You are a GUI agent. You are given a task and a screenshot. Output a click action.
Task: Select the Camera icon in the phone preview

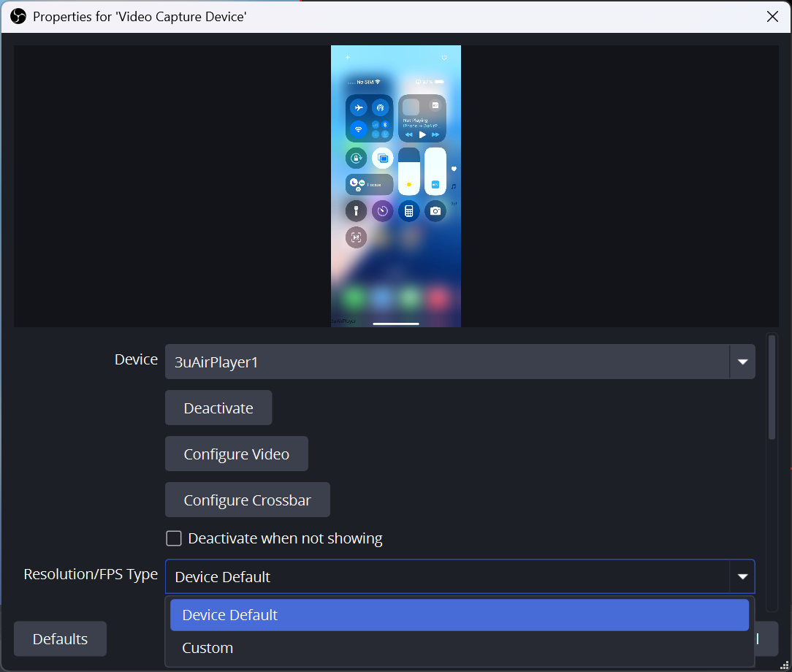click(x=434, y=210)
